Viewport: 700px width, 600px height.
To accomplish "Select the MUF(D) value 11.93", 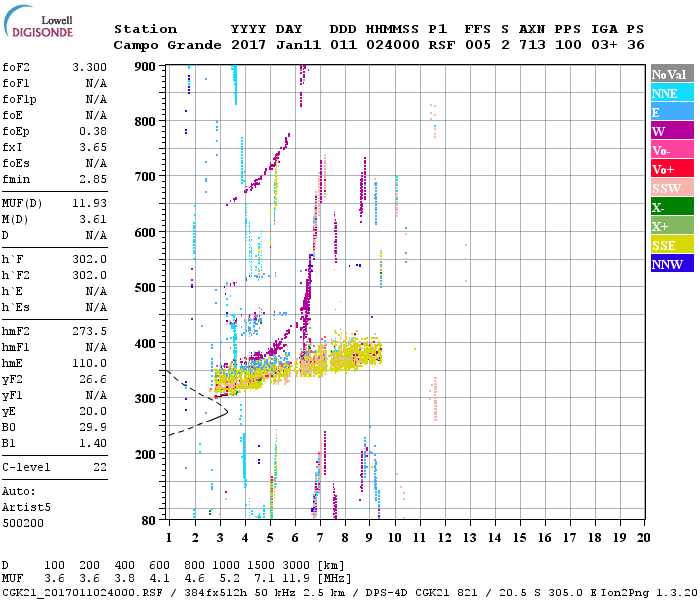I will (x=89, y=204).
